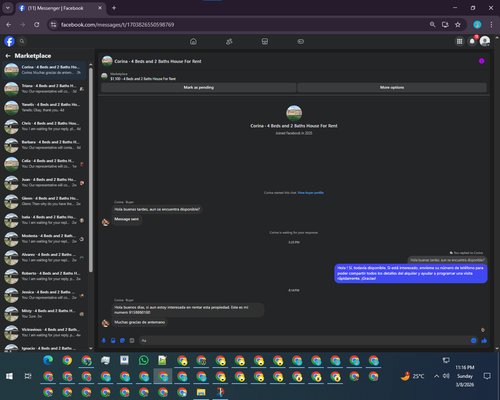Open the Friends icon in top navigation

pos(229,41)
